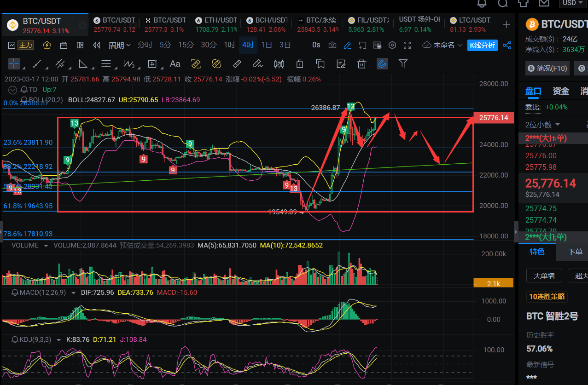The height and width of the screenshot is (385, 588).
Task: Toggle the MACD indicator alert bell
Action: 15,292
